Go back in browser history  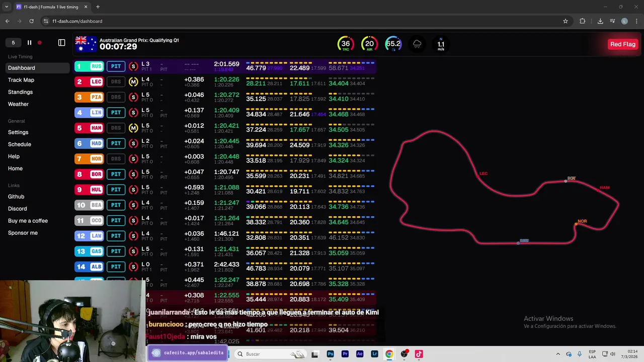pos(7,21)
